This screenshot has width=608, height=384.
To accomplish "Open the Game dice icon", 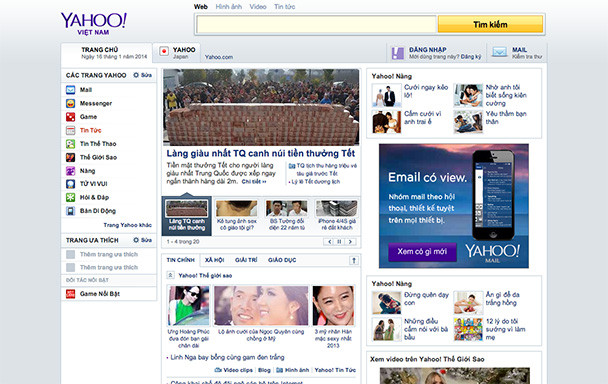I will [x=70, y=117].
